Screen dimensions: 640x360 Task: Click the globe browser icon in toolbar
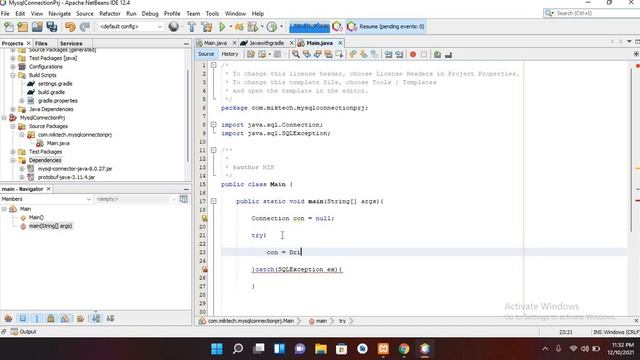(173, 27)
